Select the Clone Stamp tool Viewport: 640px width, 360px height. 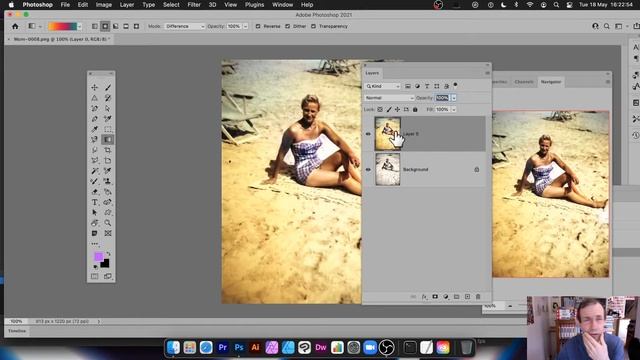pyautogui.click(x=108, y=181)
